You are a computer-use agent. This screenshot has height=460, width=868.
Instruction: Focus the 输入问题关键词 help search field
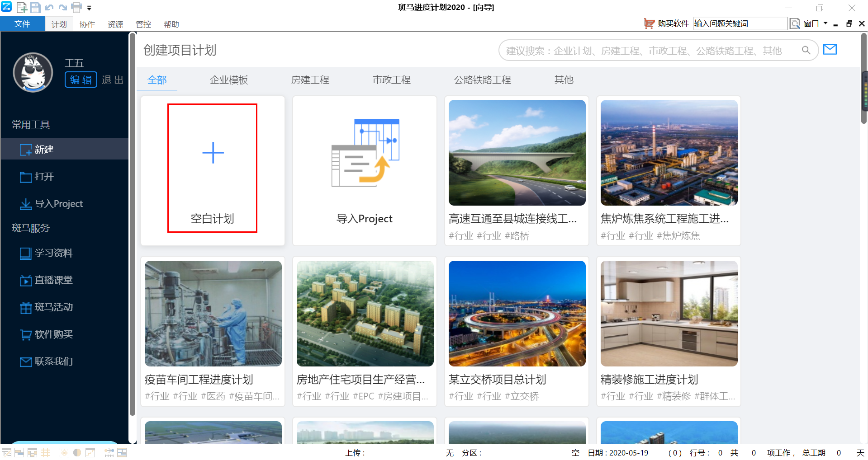coord(740,23)
